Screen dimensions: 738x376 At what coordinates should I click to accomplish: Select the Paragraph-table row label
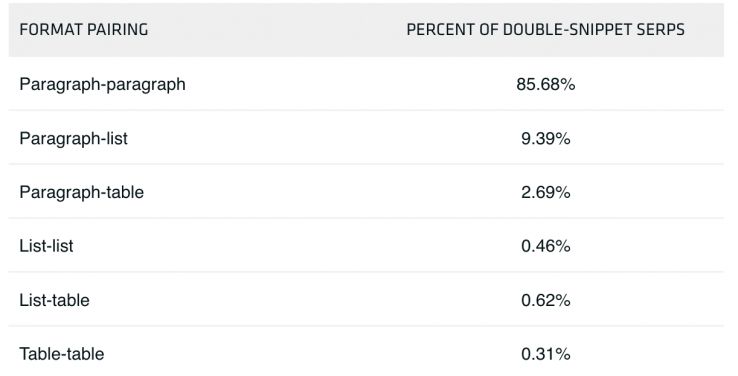click(81, 192)
